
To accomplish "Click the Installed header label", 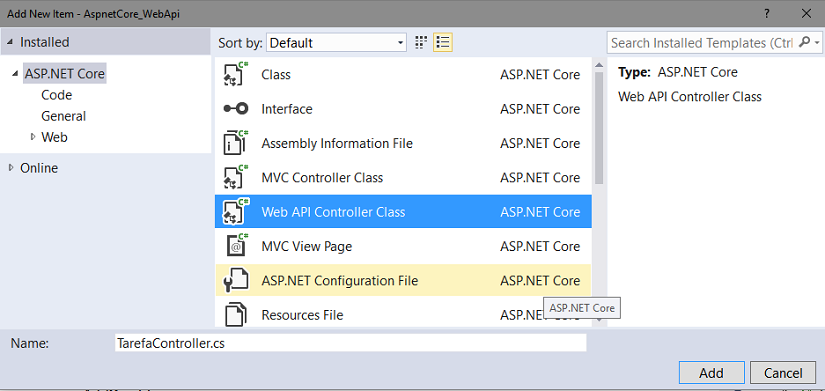I will [45, 42].
